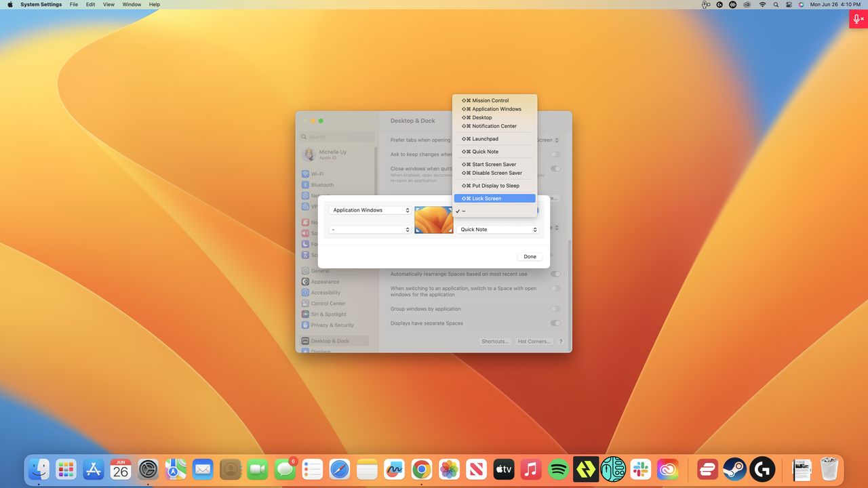The width and height of the screenshot is (868, 488).
Task: Open the Calendar app in the Dock
Action: [x=121, y=469]
